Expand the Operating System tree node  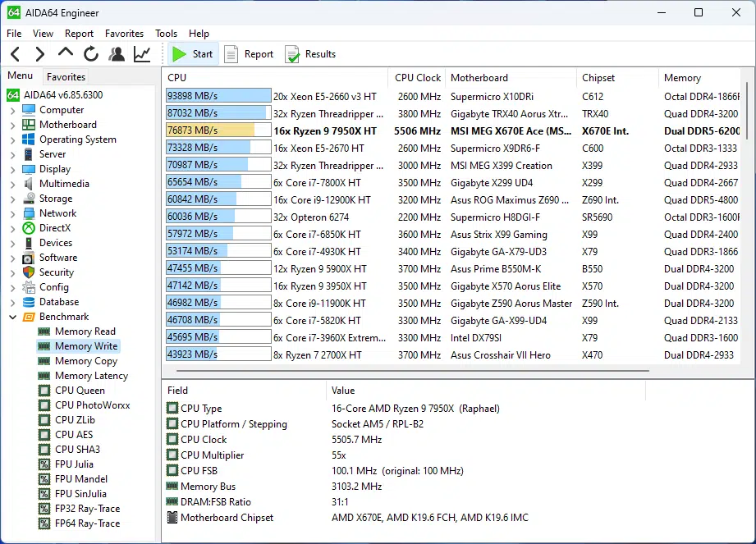tap(12, 139)
